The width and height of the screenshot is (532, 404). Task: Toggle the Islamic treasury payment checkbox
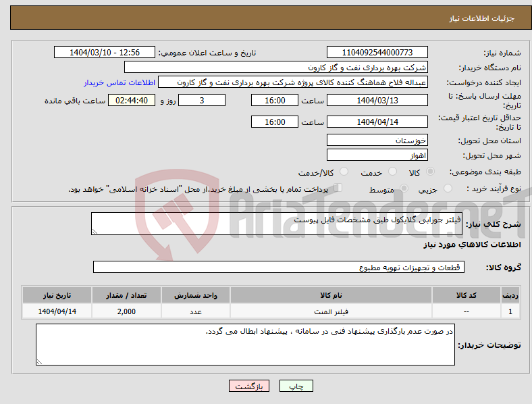coord(338,188)
